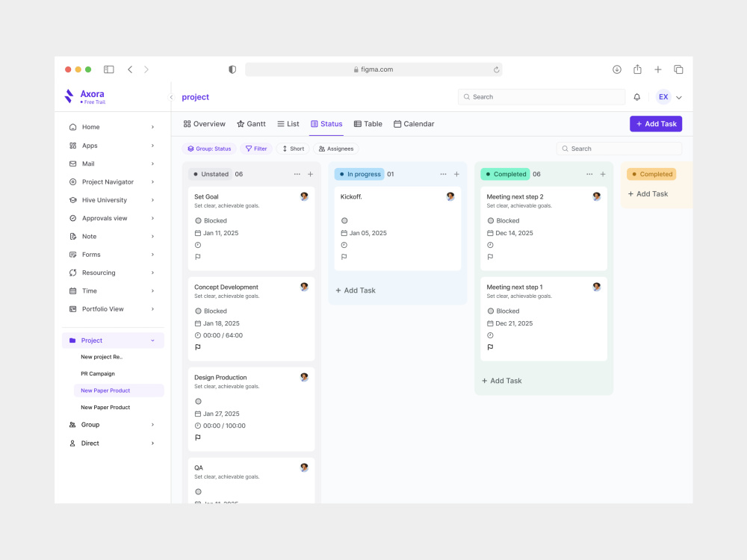Select the Status tab
Screen dimensions: 747x560
click(x=326, y=124)
